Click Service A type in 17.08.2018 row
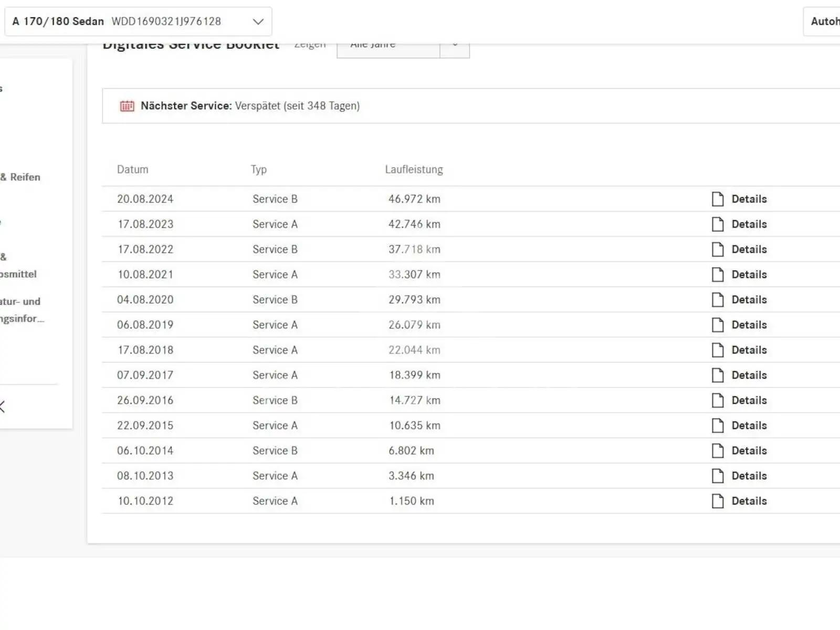This screenshot has height=630, width=840. point(275,350)
